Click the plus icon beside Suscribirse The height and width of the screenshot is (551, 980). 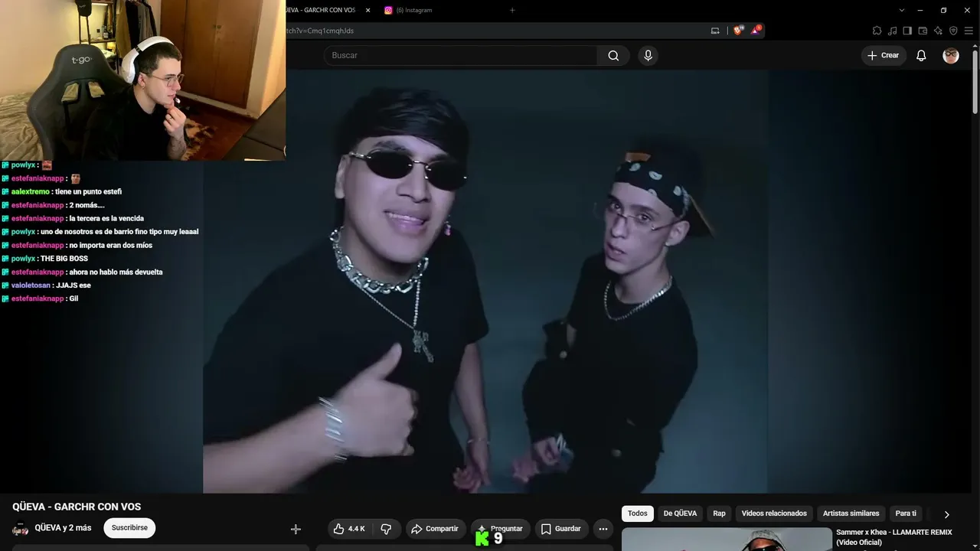point(296,529)
